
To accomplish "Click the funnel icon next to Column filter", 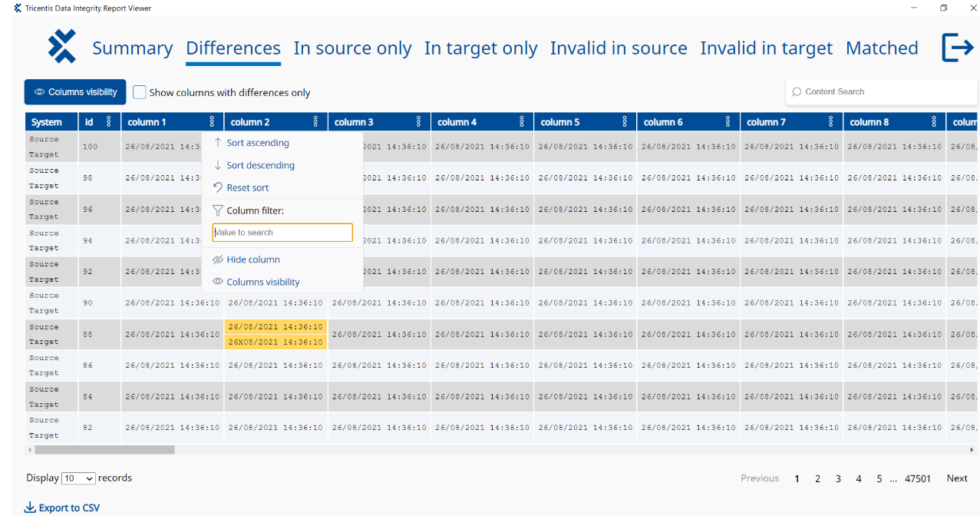I will pyautogui.click(x=218, y=210).
